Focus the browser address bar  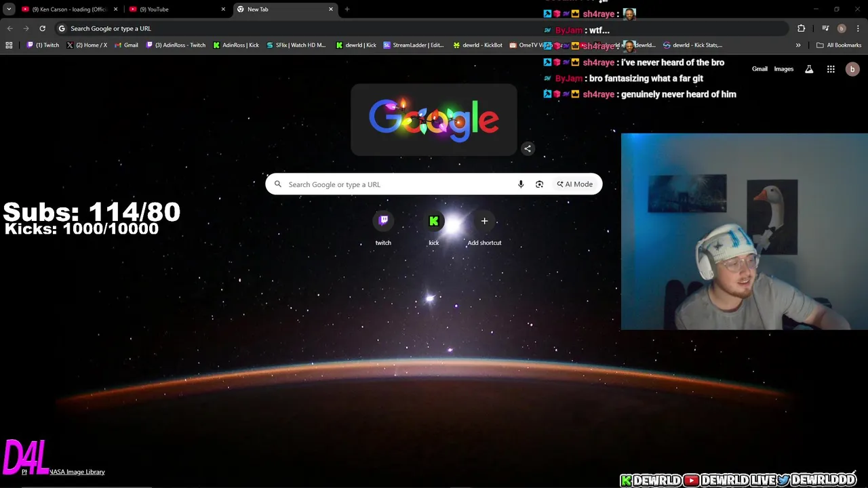click(x=420, y=28)
